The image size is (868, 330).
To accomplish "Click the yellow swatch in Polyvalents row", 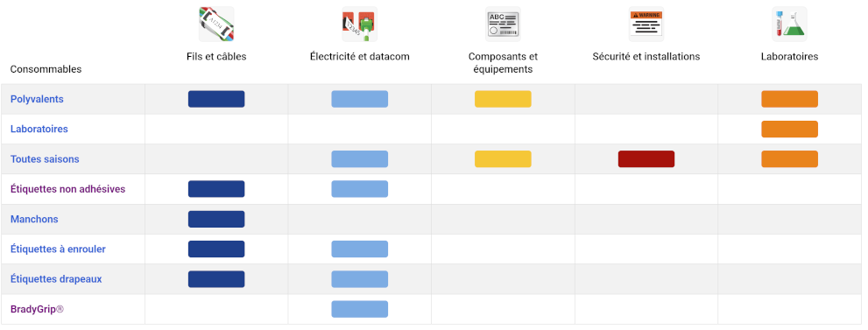I will (x=504, y=99).
